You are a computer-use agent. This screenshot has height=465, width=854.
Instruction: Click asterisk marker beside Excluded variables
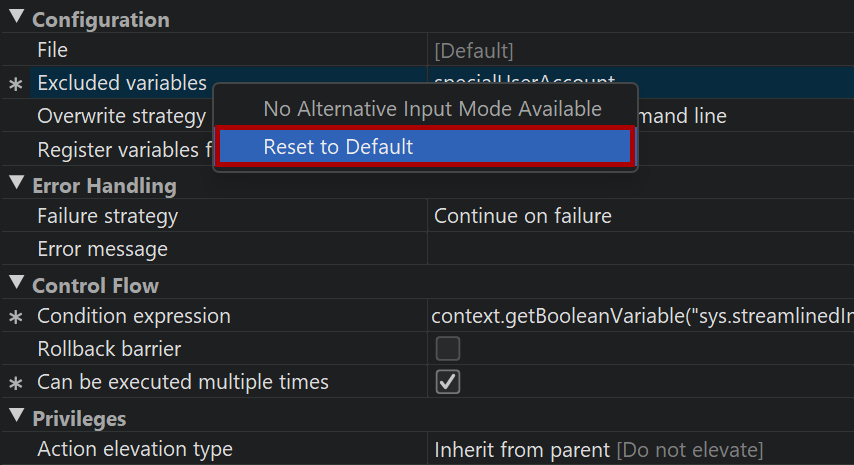tap(16, 86)
